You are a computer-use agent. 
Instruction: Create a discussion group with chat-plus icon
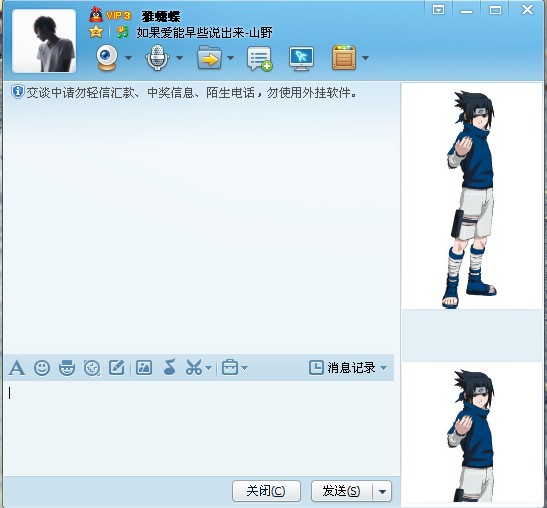[260, 59]
